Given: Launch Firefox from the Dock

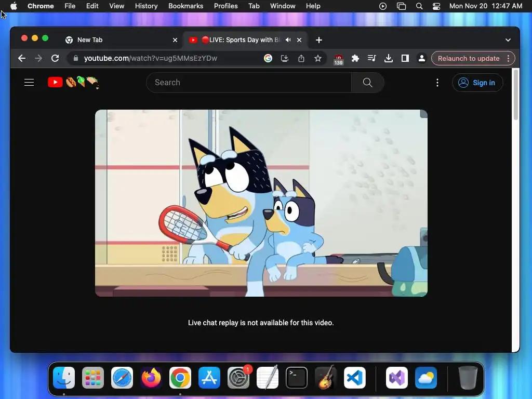Looking at the screenshot, I should tap(151, 378).
